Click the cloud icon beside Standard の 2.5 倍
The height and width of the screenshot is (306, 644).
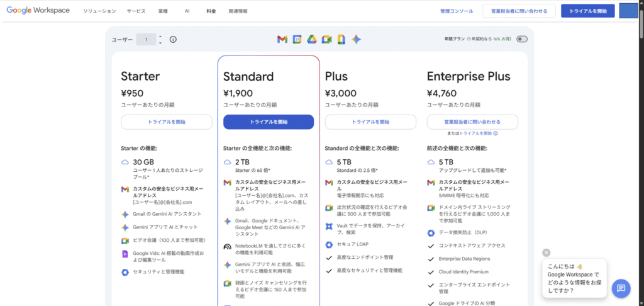pyautogui.click(x=329, y=162)
